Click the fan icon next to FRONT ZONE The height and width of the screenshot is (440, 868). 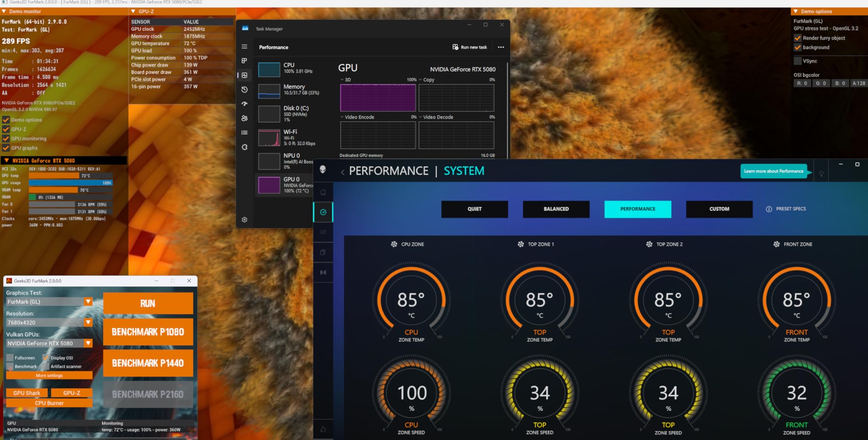click(x=776, y=244)
